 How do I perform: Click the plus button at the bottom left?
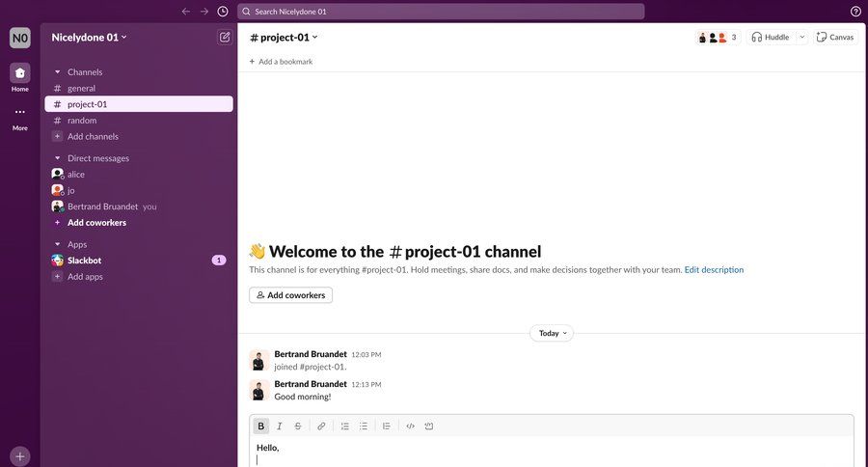20,456
